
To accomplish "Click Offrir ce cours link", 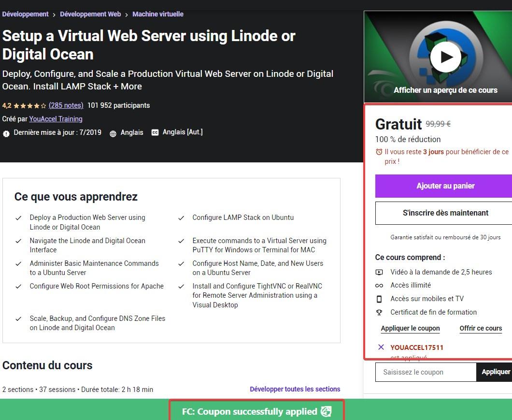I will (481, 328).
